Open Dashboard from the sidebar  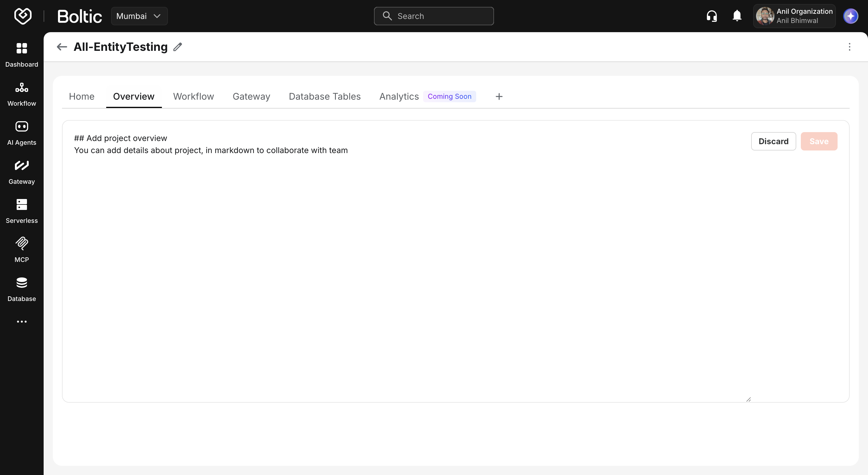22,55
